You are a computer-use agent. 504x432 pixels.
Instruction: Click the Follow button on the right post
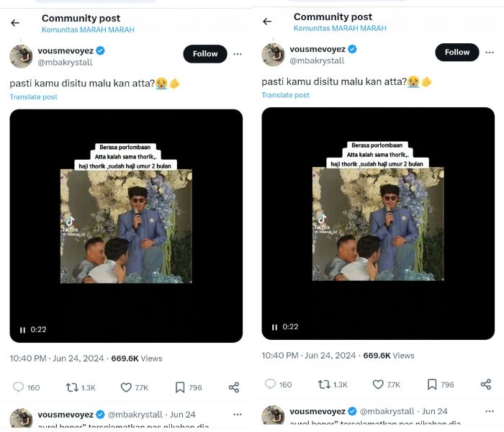[x=457, y=52]
